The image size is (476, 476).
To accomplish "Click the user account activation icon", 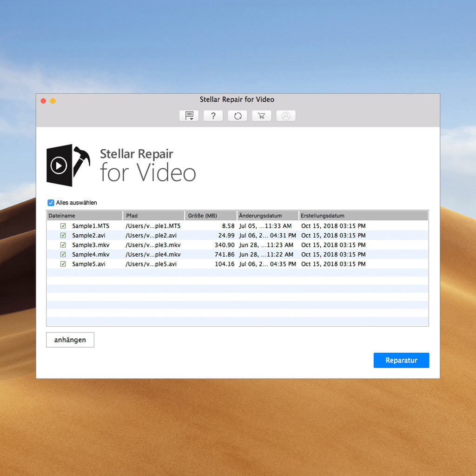I will click(x=286, y=116).
